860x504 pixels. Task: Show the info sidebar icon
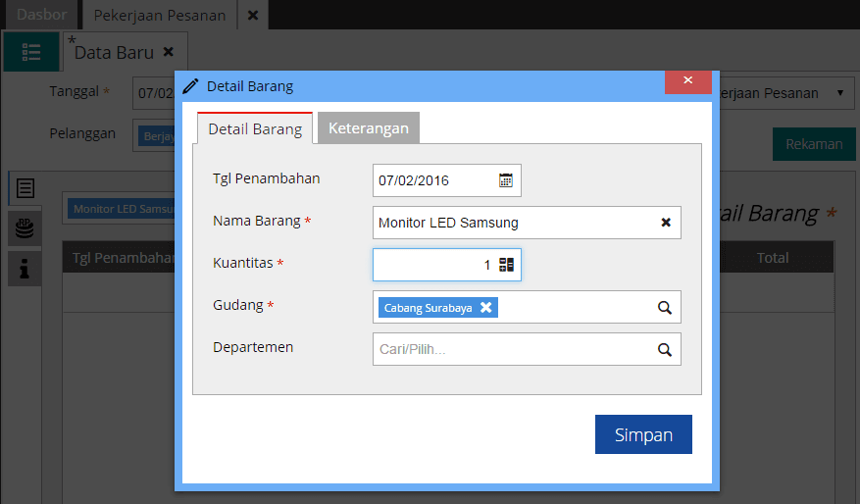[x=25, y=270]
